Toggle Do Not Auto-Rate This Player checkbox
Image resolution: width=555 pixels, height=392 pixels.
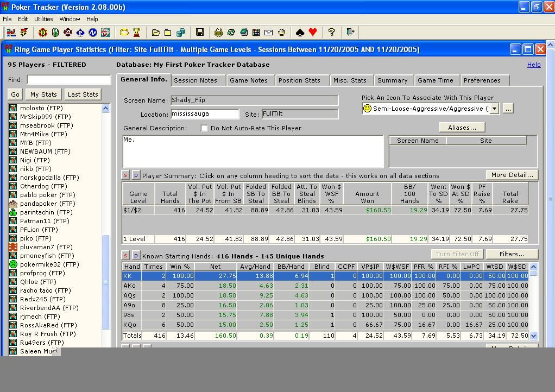coord(204,128)
